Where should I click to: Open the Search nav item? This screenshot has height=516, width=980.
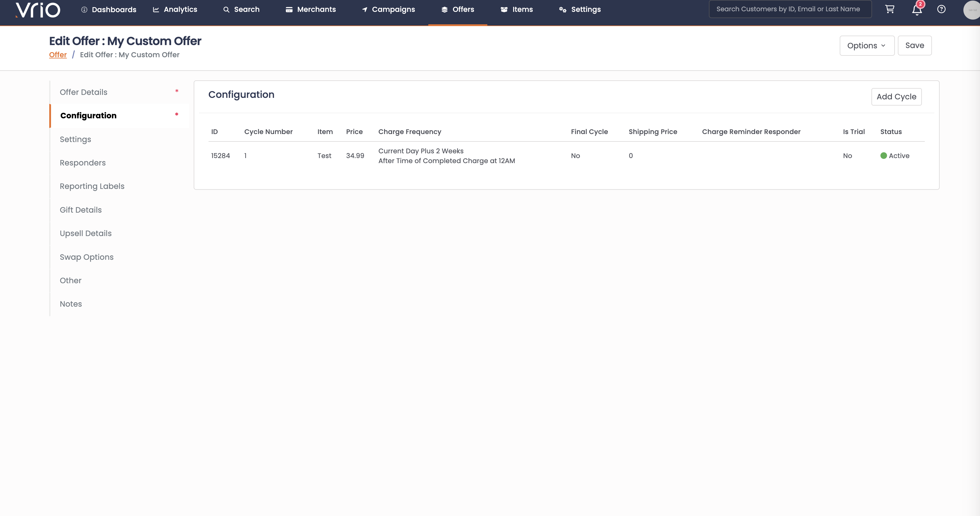[x=241, y=9]
